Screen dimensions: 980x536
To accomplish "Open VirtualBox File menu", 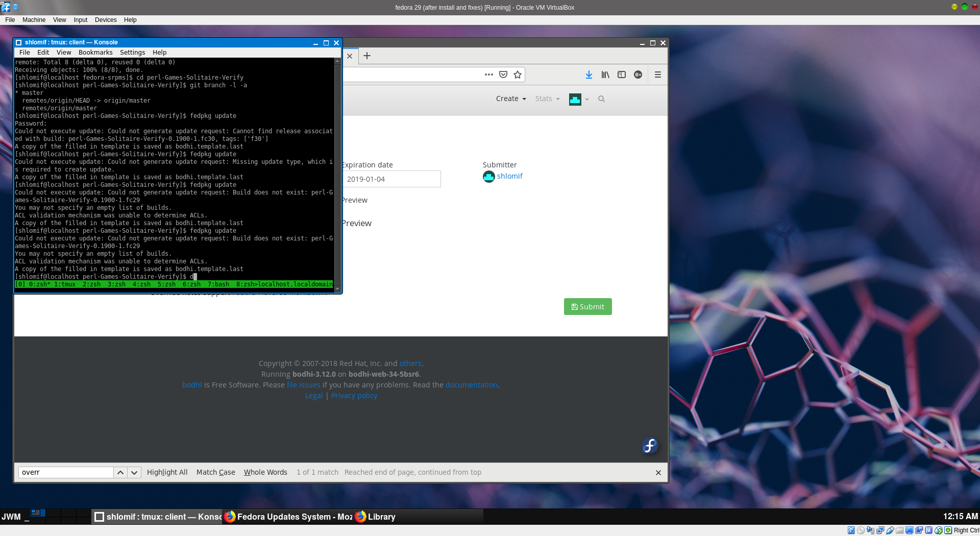I will (x=10, y=20).
